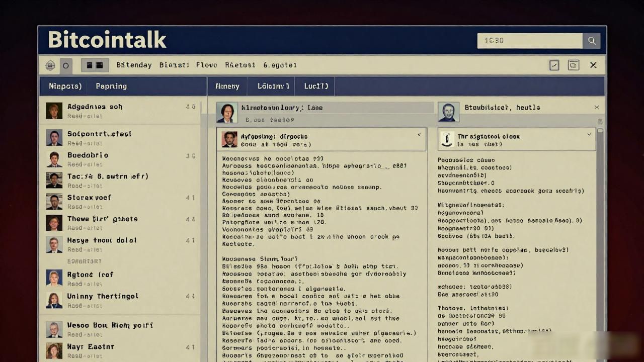Open the "Bieiatt" menu
The width and height of the screenshot is (644, 362).
point(174,65)
